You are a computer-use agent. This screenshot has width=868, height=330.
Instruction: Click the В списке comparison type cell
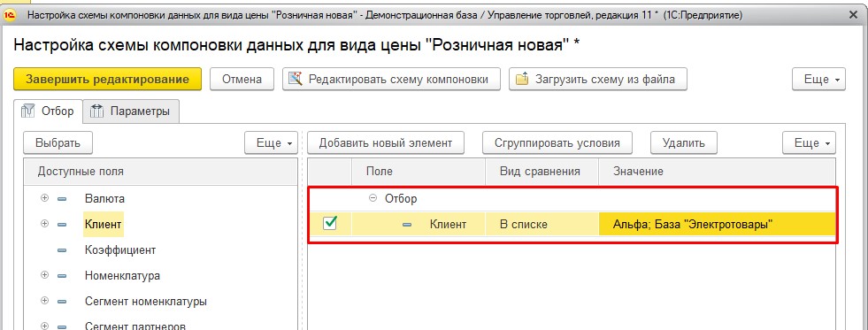(542, 224)
